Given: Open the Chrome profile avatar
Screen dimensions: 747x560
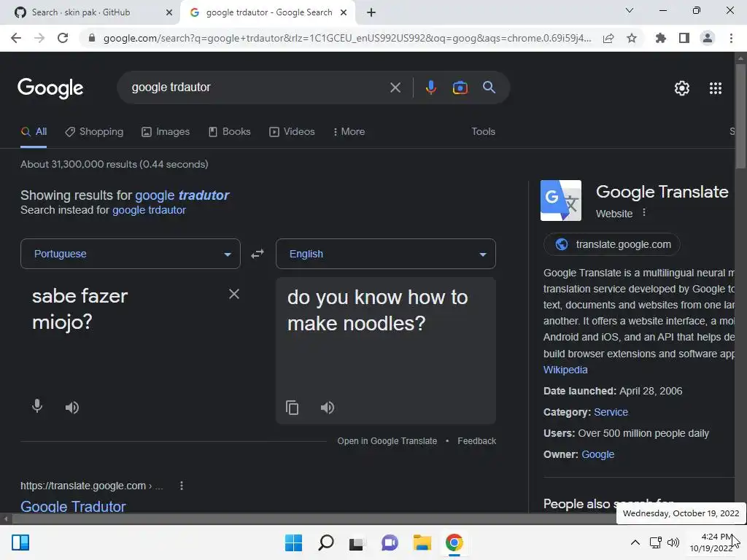Looking at the screenshot, I should (708, 38).
